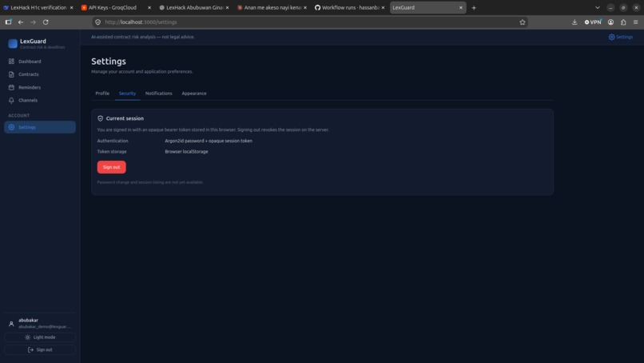Close the API Keys - GroqCloud tab
Viewport: 644px width, 363px height.
pos(149,7)
